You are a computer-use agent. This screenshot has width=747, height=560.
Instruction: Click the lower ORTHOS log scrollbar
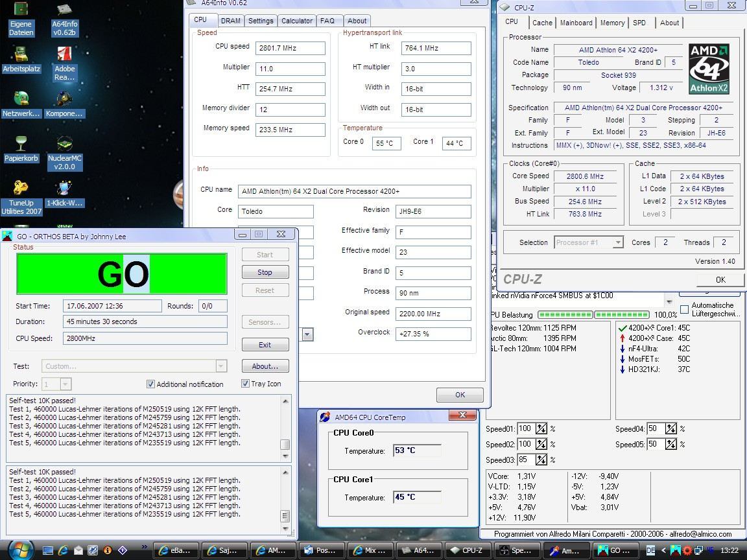pos(285,500)
